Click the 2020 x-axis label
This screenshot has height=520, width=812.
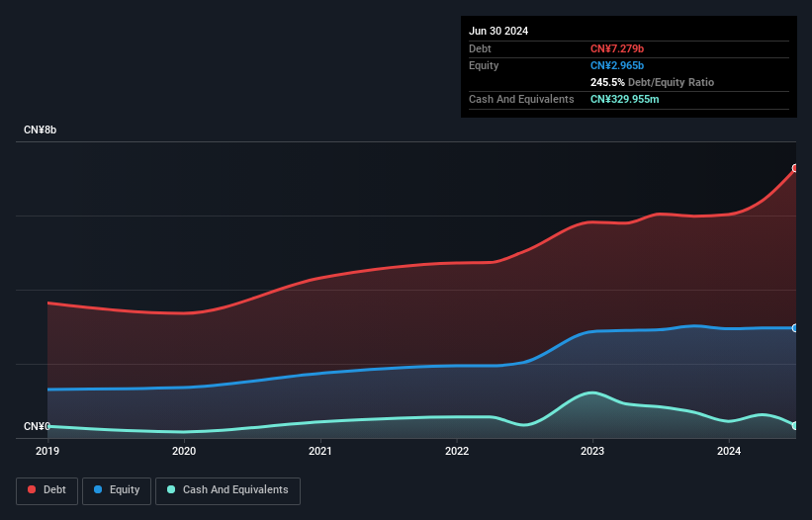[x=184, y=451]
